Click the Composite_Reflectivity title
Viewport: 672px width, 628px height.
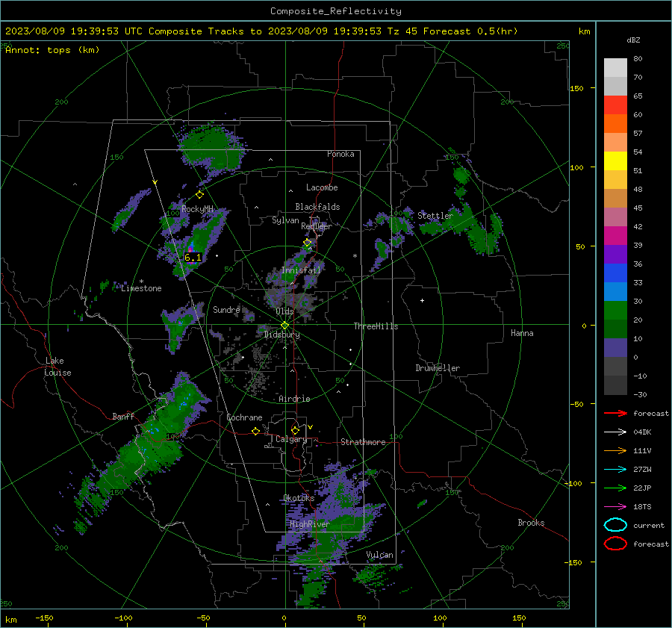[336, 11]
